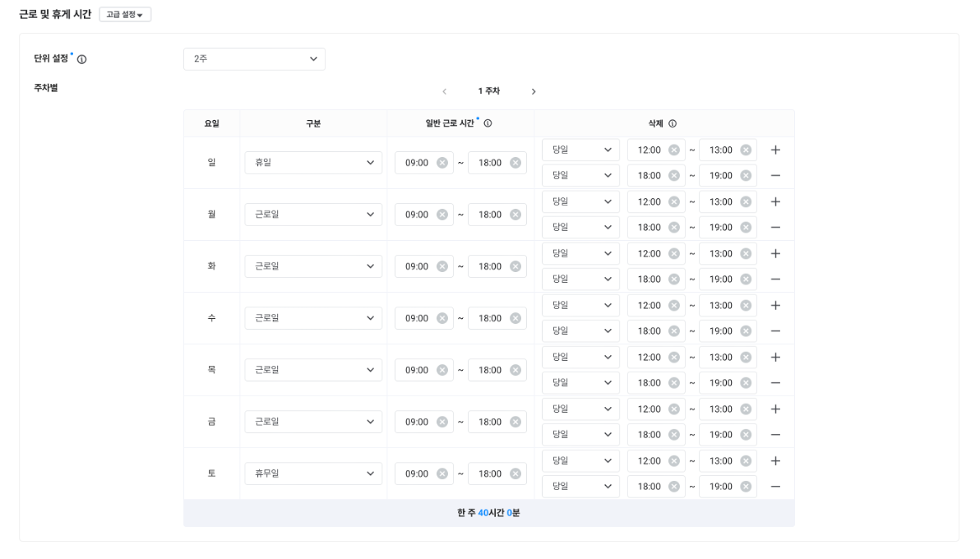Screen dimensions: 980x559
Task: Click 수요일 work start time field
Action: [418, 318]
